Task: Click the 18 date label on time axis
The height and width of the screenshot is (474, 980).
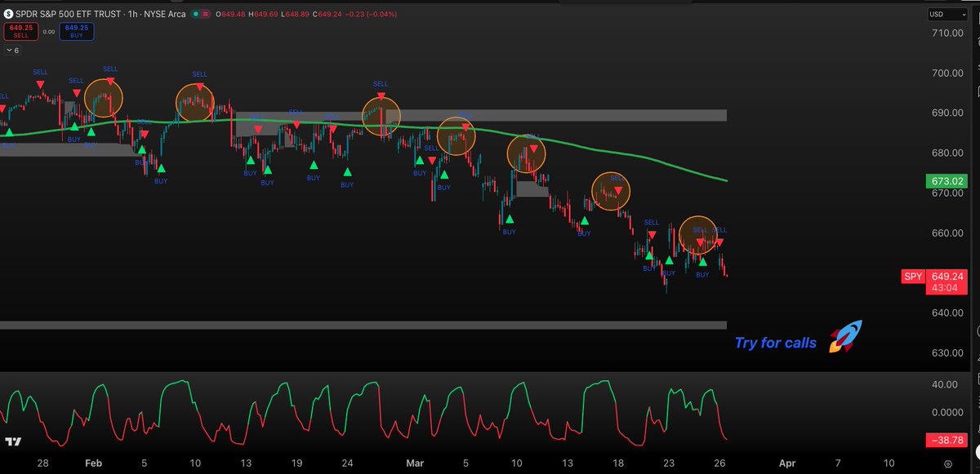Action: coord(618,463)
